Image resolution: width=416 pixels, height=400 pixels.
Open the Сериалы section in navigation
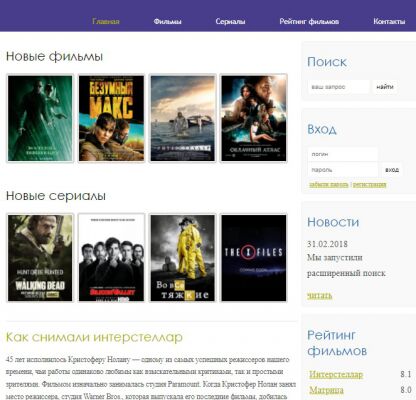pyautogui.click(x=230, y=21)
